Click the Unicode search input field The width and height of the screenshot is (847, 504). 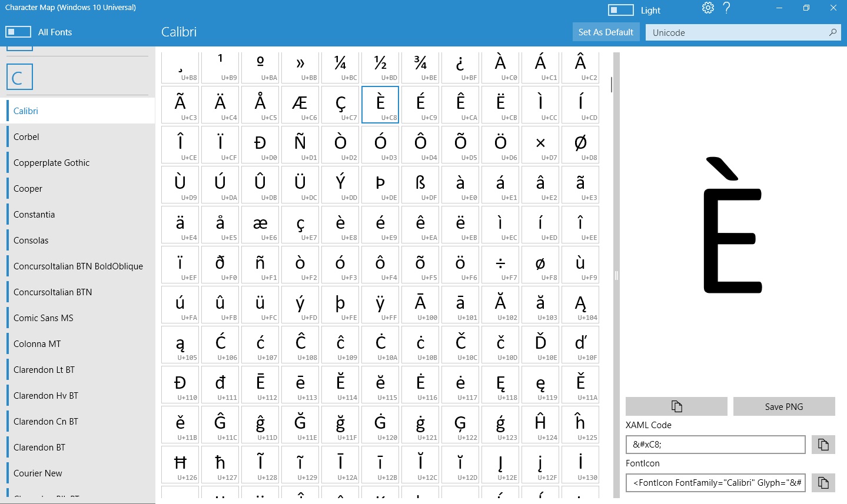pos(736,32)
